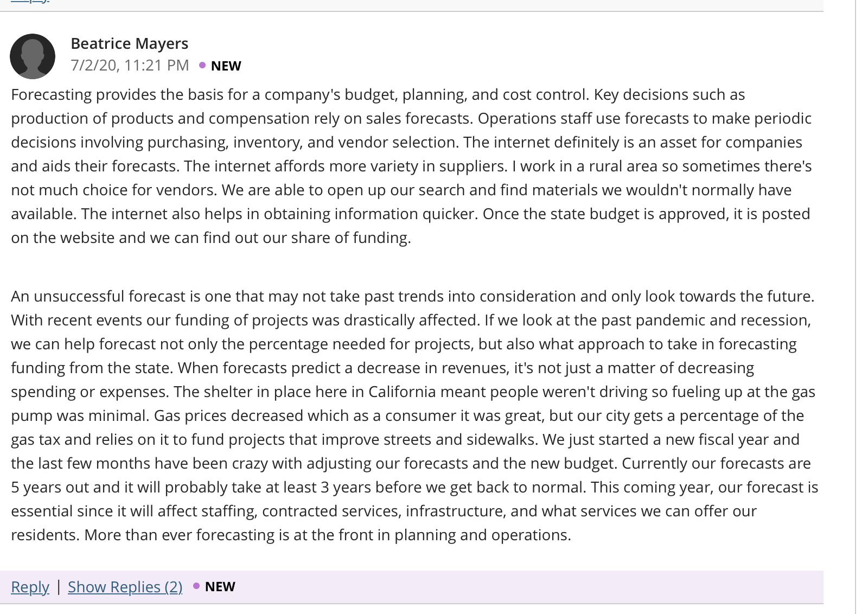Click the Reply link under Beatrice's post
Viewport: 868px width, 614px height.
pos(30,587)
